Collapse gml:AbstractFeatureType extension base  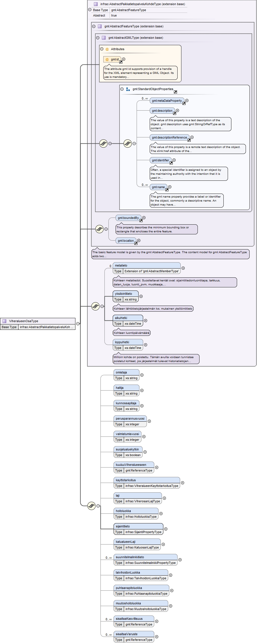click(x=94, y=26)
